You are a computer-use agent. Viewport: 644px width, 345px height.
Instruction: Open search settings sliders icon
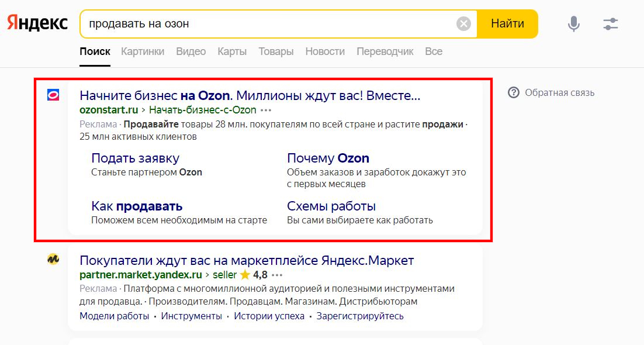(x=610, y=24)
